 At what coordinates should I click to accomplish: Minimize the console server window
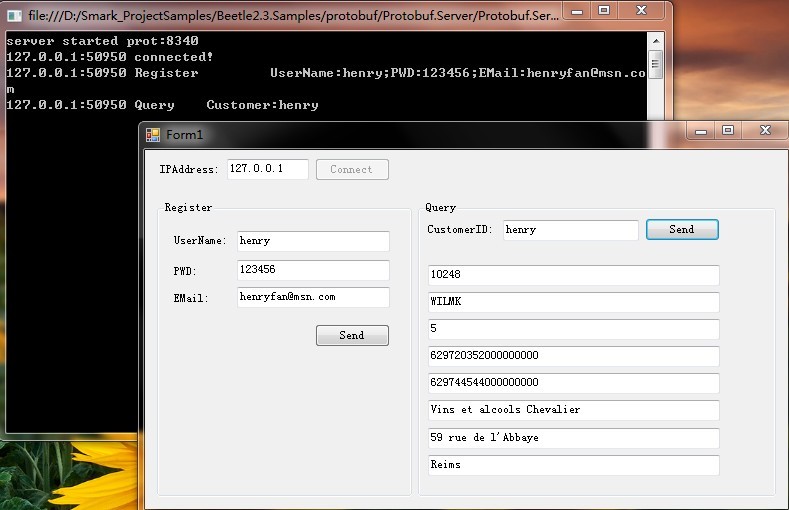(577, 11)
